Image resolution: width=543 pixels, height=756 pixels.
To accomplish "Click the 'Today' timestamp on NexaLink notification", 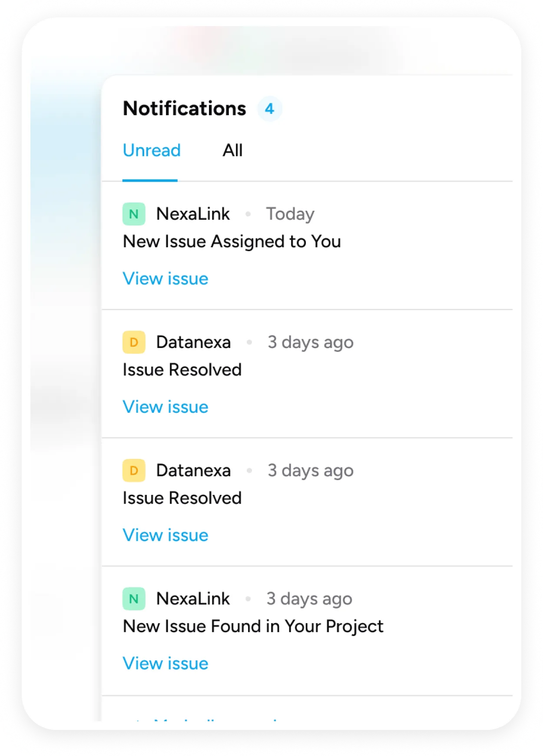I will 290,214.
